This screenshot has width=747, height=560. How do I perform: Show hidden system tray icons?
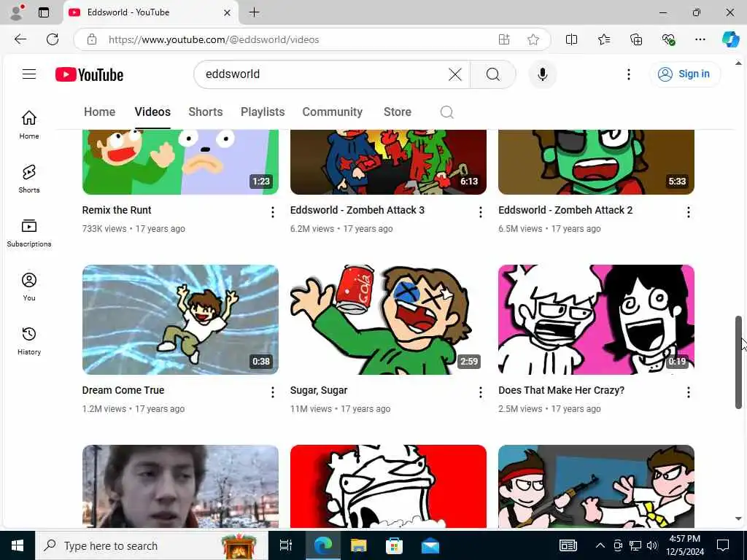(600, 545)
